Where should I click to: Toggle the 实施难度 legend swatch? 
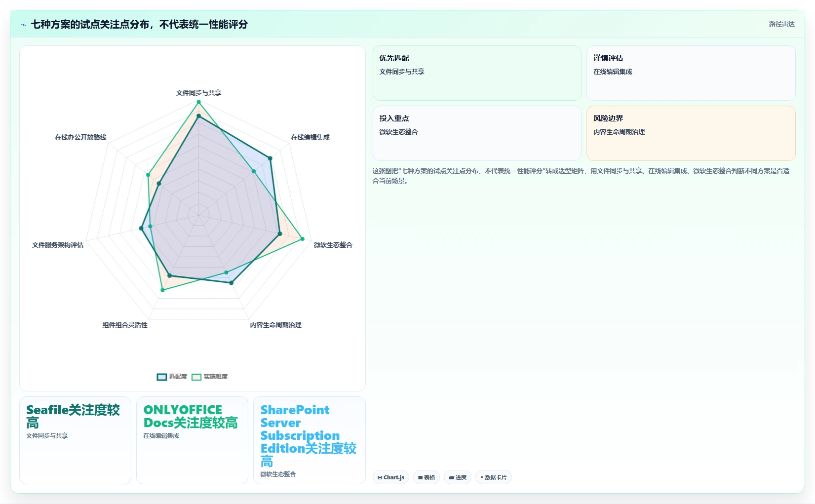tap(196, 377)
